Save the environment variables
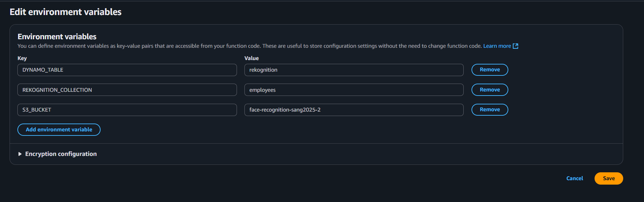Screen dimensions: 644x202 (609, 178)
